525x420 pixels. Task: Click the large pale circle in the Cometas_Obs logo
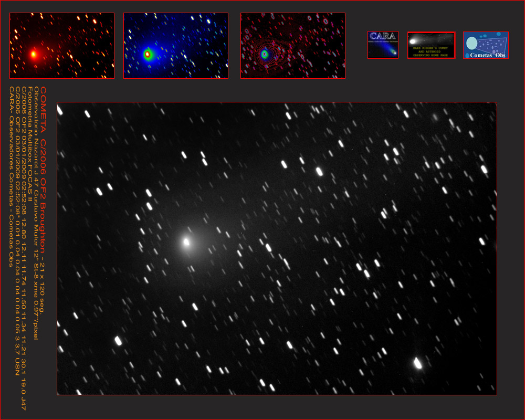[x=471, y=43]
